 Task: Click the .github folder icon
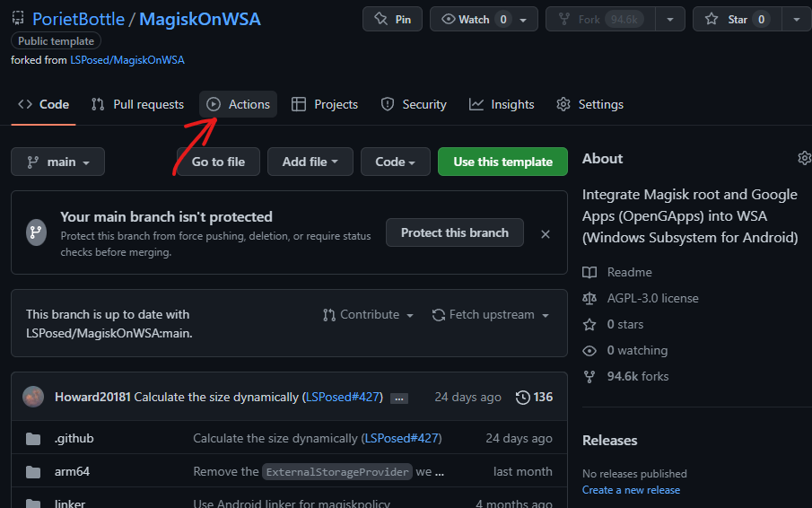pos(33,439)
